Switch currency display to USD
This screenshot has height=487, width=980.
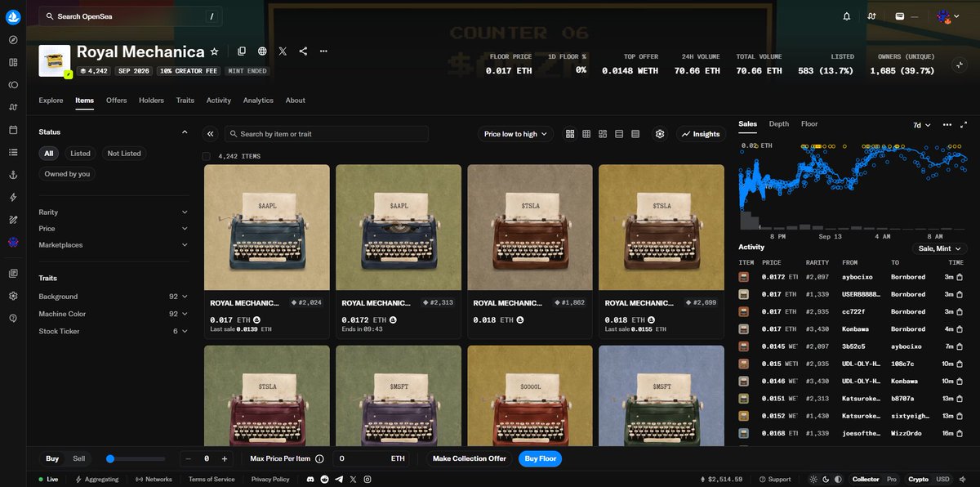tap(942, 479)
